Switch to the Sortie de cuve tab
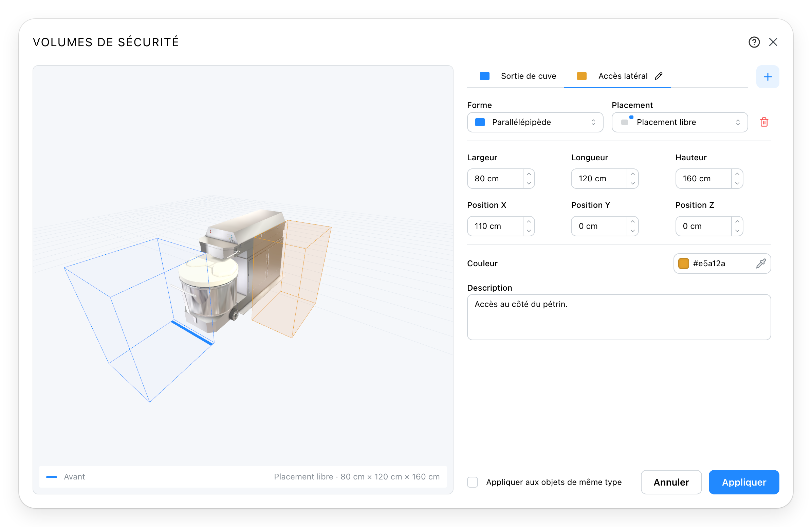812x527 pixels. [518, 76]
